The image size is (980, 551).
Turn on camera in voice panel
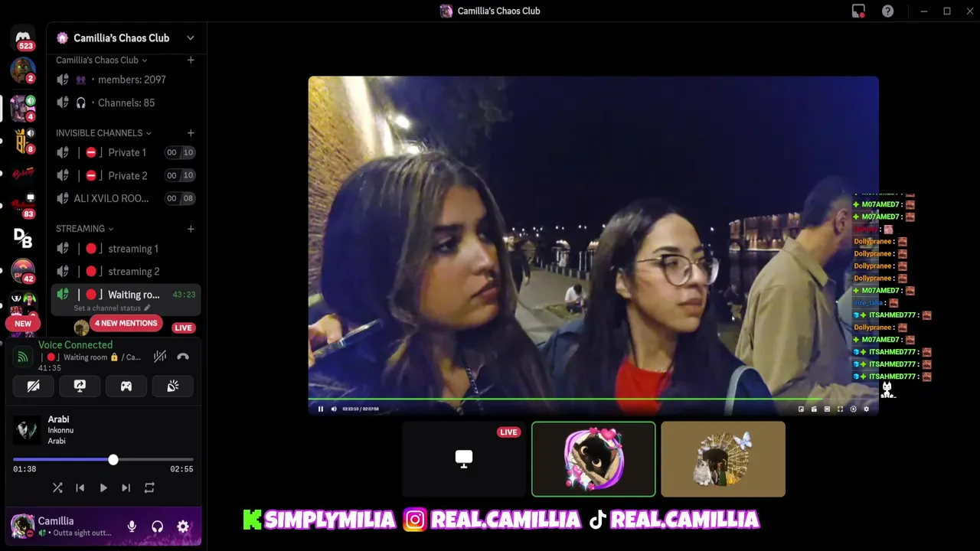point(34,386)
